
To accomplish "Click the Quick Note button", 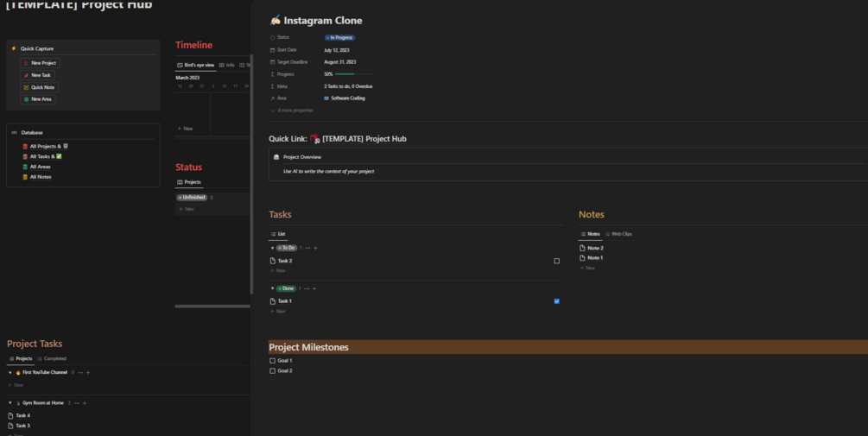I will [40, 87].
